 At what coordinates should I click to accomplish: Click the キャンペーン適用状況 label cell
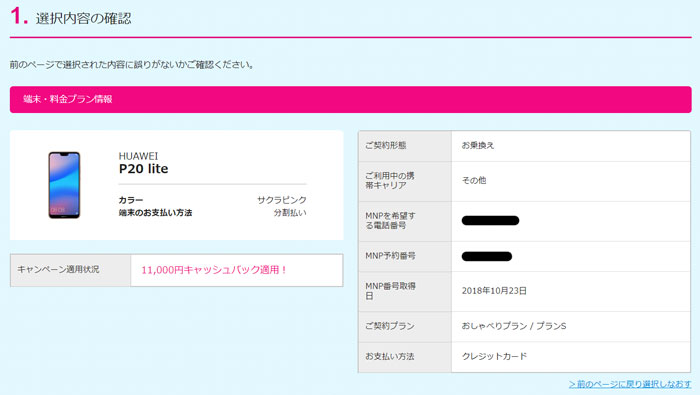pyautogui.click(x=71, y=270)
